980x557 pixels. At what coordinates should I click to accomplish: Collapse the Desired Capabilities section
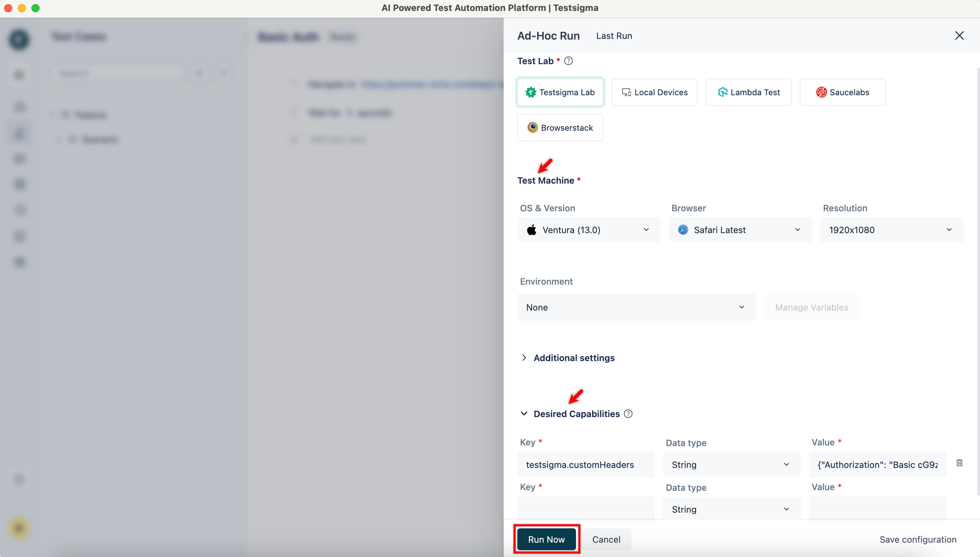pos(524,414)
